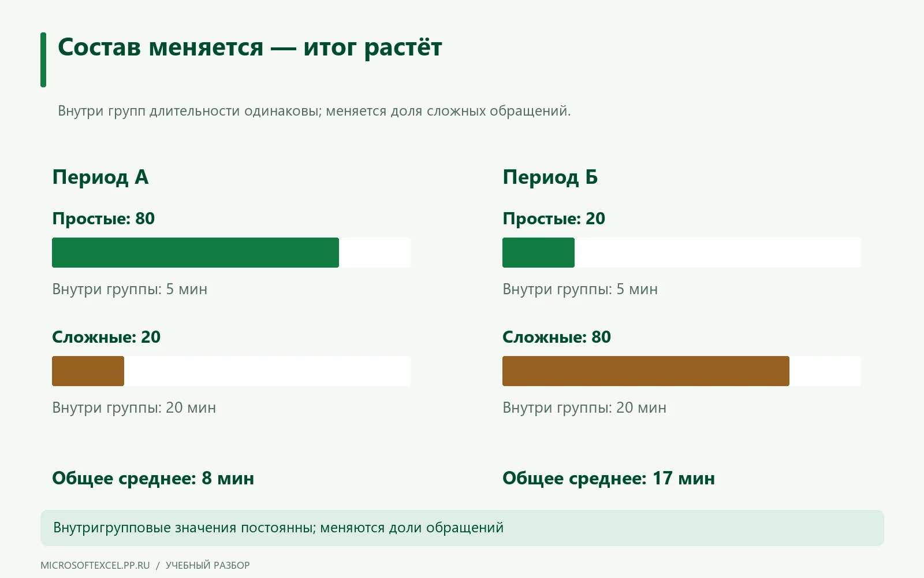
Task: Click 'Внутри группы: 20 мин' in Период Б
Action: pos(584,407)
